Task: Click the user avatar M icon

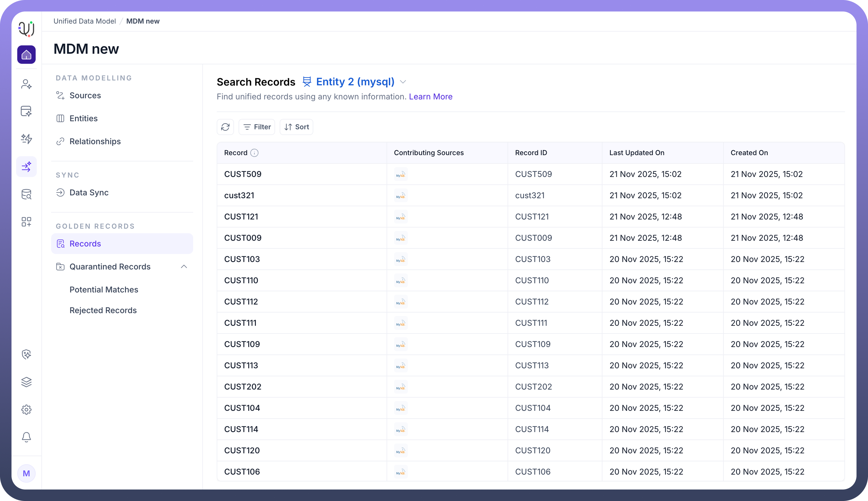Action: [x=26, y=473]
